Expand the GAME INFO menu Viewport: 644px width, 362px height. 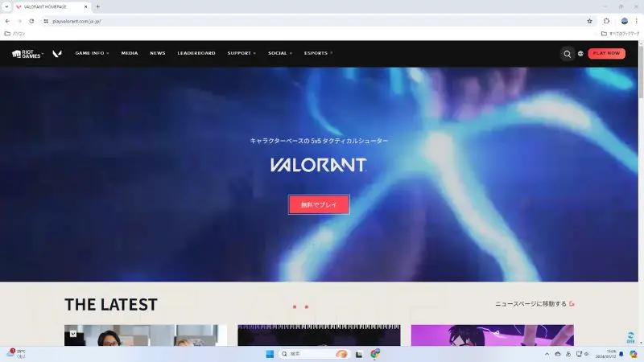point(92,53)
